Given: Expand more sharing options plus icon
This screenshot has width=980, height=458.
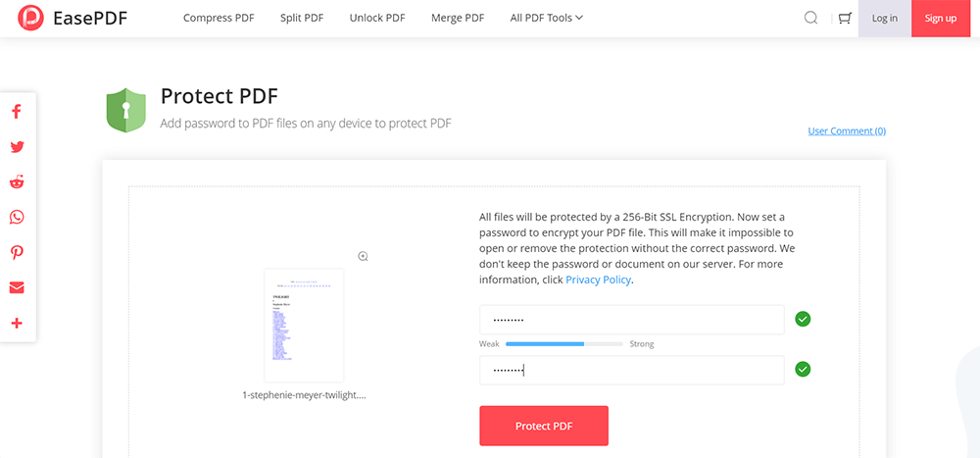Looking at the screenshot, I should pos(17,323).
